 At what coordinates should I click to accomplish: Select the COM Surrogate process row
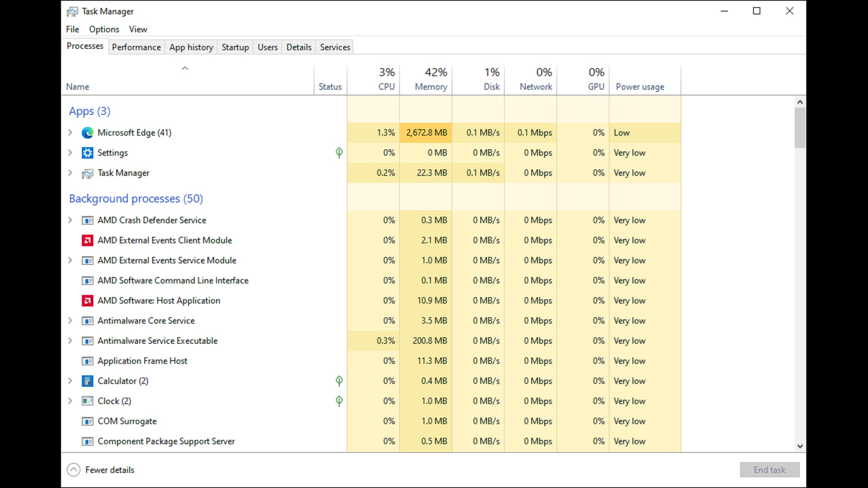coord(371,421)
